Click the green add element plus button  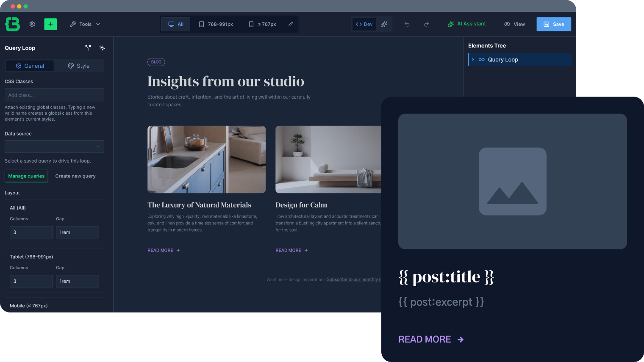[50, 24]
